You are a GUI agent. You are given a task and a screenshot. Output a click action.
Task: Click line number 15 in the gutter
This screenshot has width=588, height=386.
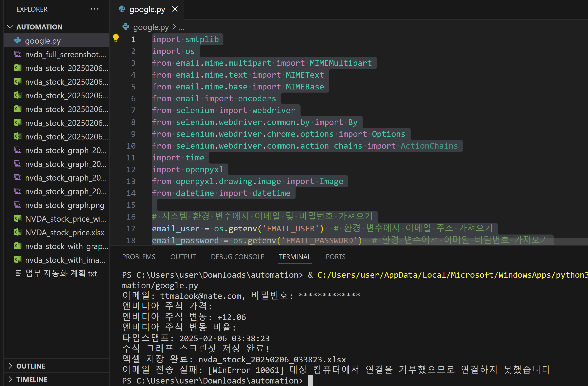click(x=131, y=205)
